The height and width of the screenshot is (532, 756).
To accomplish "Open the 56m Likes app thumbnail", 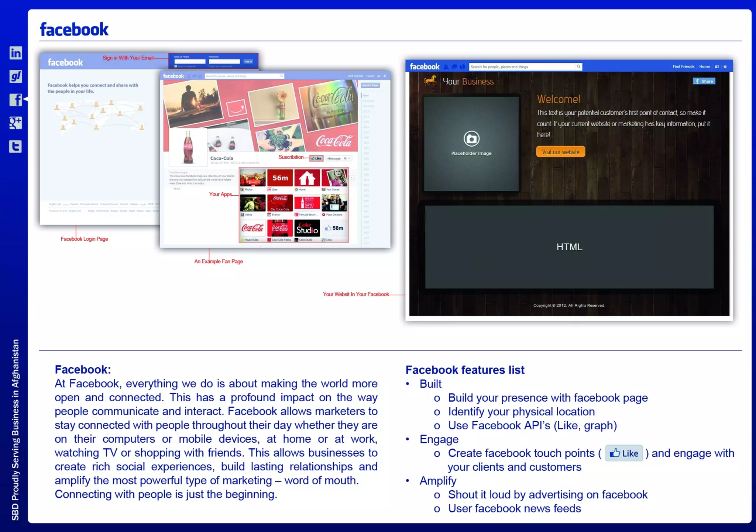I will [280, 178].
